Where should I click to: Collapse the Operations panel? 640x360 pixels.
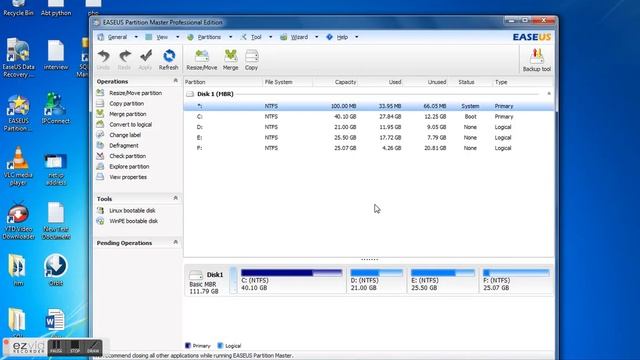[176, 81]
